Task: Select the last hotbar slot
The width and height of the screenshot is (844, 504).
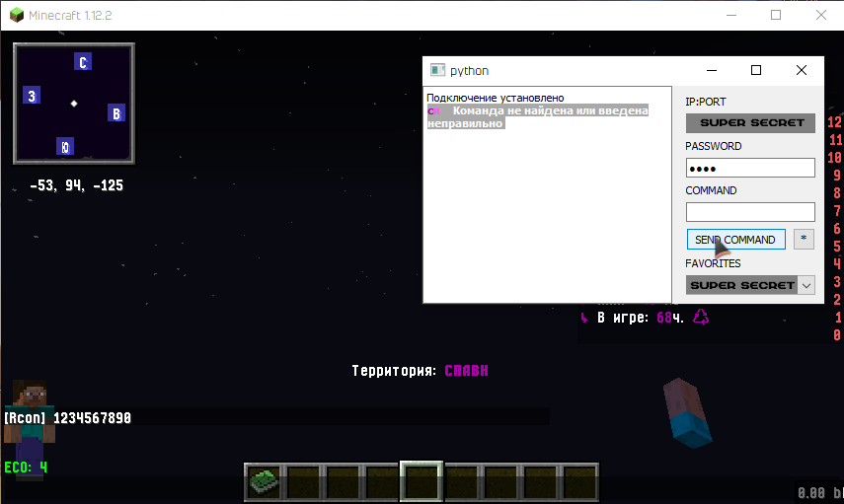Action: (578, 481)
